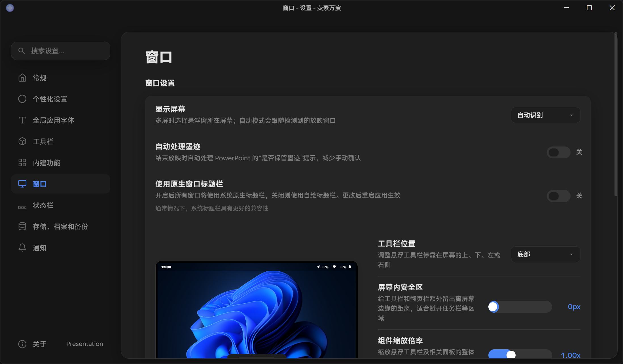This screenshot has width=623, height=364.
Task: Switch to the 工具栏 settings page
Action: (x=61, y=141)
